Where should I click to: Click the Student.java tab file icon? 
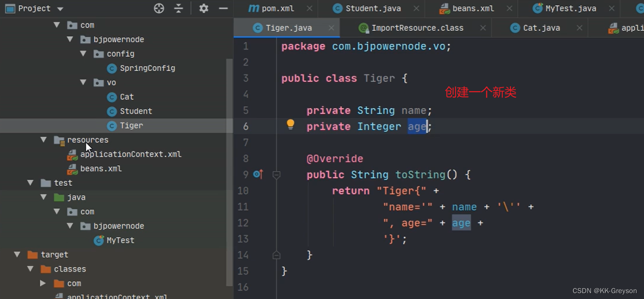pos(337,8)
